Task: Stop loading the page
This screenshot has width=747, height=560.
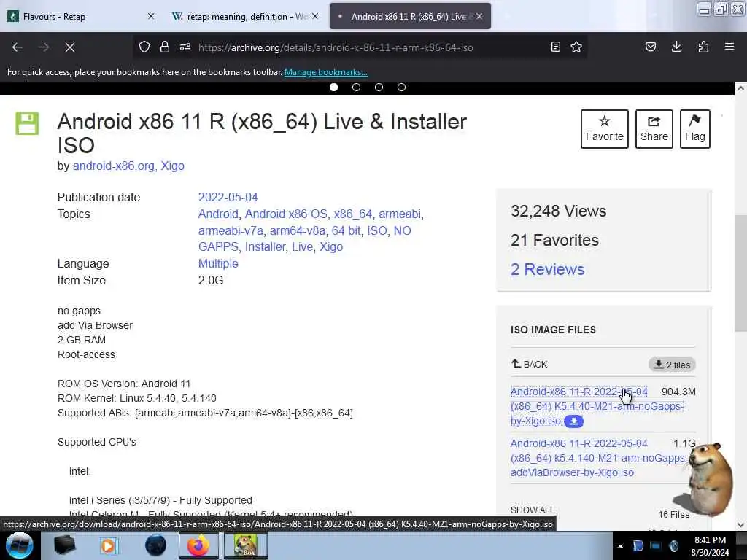Action: 69,47
